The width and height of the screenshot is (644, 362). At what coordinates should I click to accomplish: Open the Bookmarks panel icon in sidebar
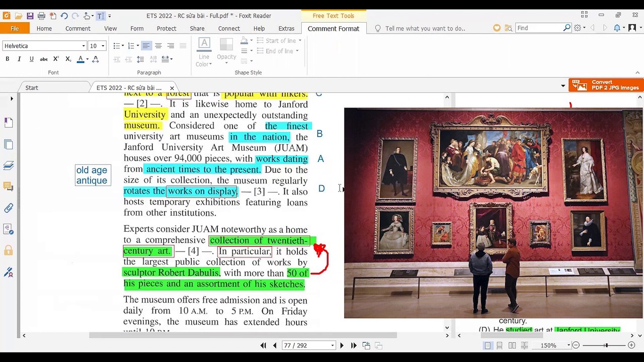(9, 123)
